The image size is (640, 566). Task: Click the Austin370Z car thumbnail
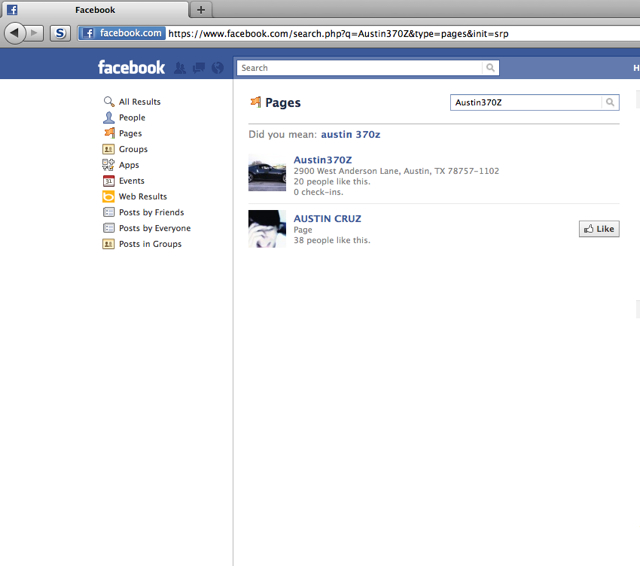pyautogui.click(x=267, y=173)
